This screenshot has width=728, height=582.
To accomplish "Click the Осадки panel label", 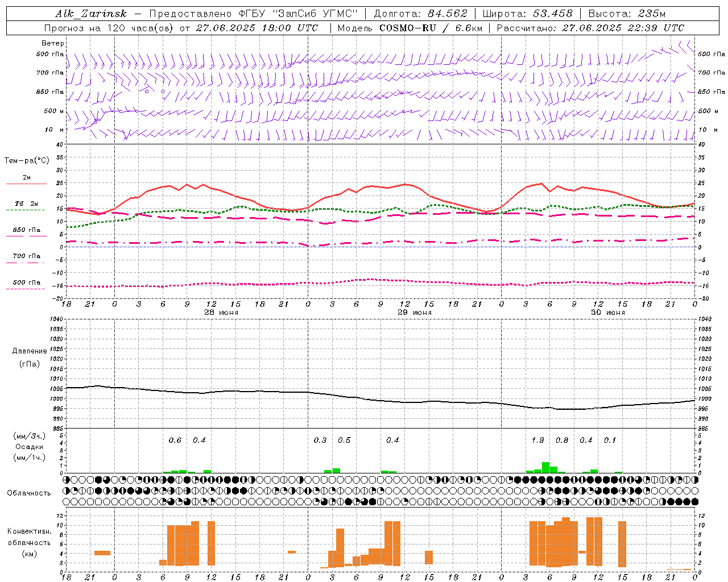I will coord(30,447).
